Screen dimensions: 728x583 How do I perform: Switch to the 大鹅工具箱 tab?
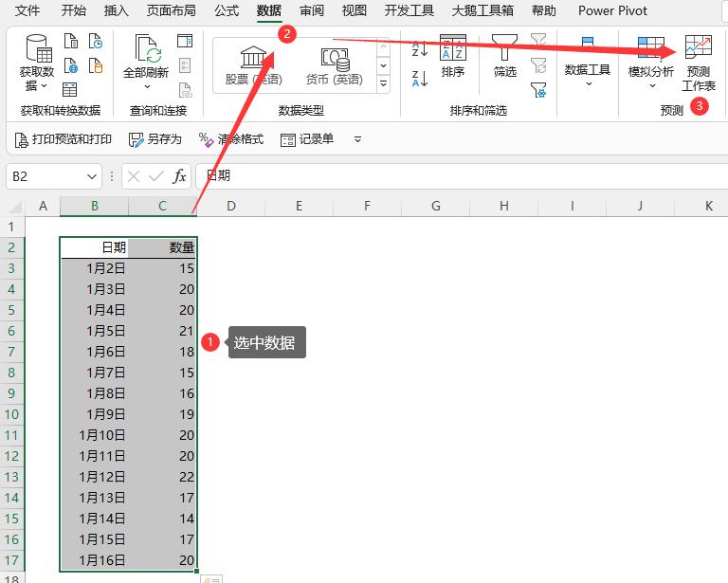(482, 10)
